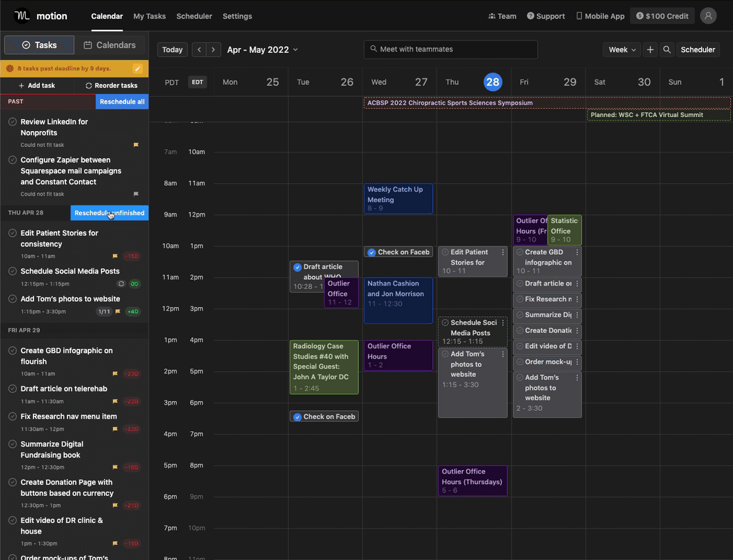Image resolution: width=733 pixels, height=560 pixels.
Task: Click the plus icon to add event
Action: (650, 49)
